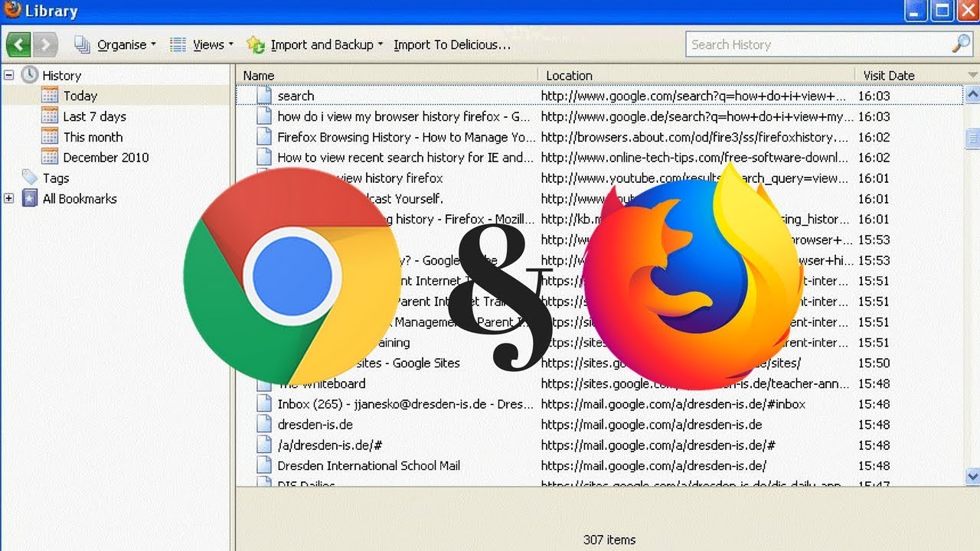
Task: Select Today in the history tree
Action: 80,96
